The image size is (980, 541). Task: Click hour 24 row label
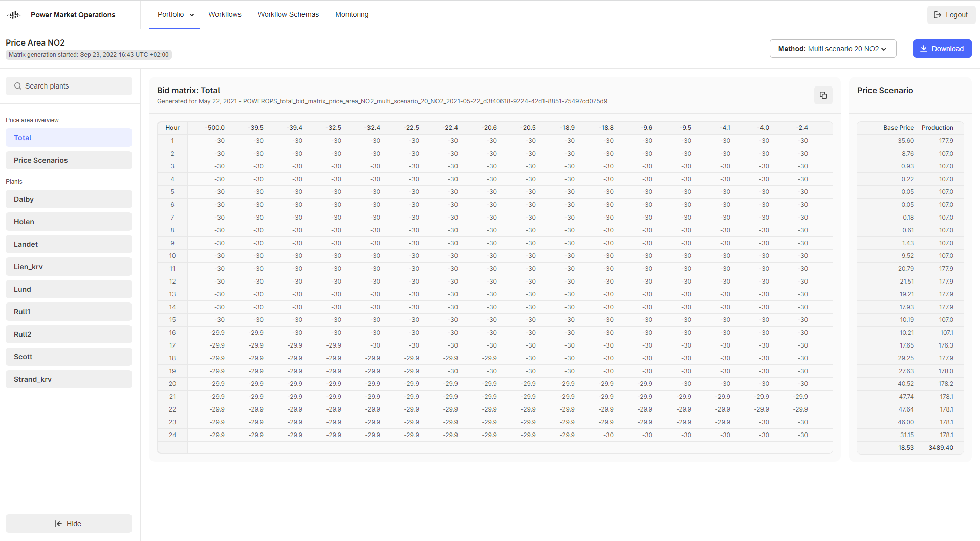172,435
